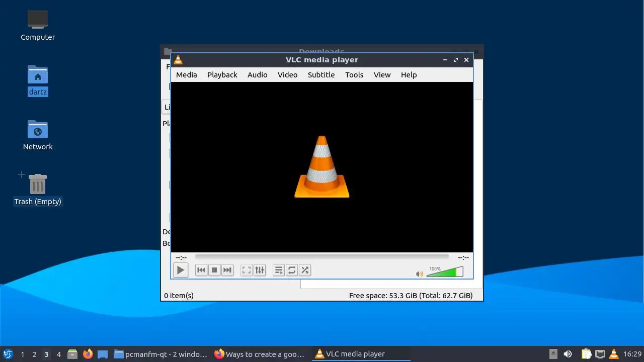Switch to workspace 2
This screenshot has height=362, width=644.
point(34,354)
